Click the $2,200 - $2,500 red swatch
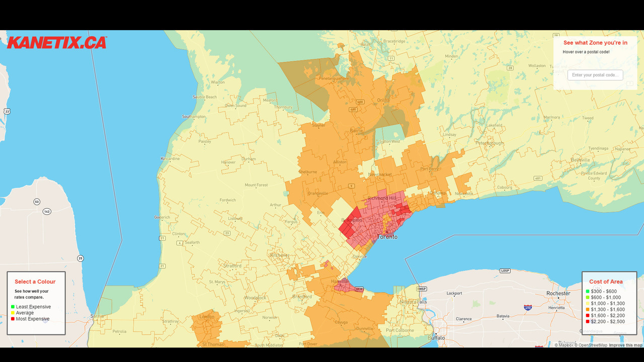The height and width of the screenshot is (362, 644). coord(588,321)
